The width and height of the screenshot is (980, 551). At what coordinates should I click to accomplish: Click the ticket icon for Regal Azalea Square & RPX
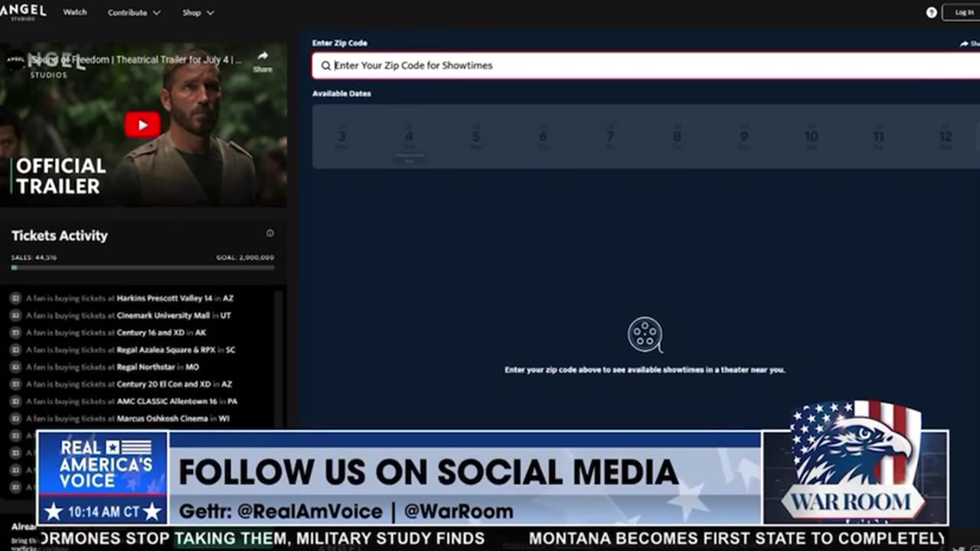[x=15, y=350]
